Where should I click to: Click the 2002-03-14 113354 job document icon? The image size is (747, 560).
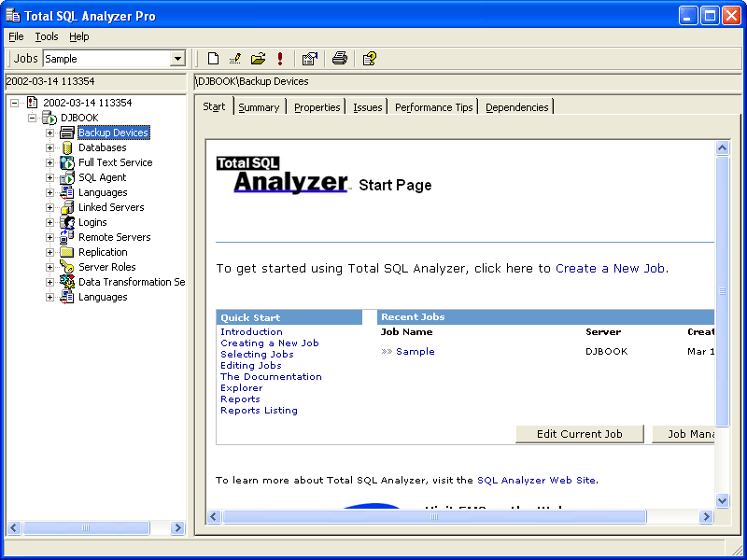point(33,103)
